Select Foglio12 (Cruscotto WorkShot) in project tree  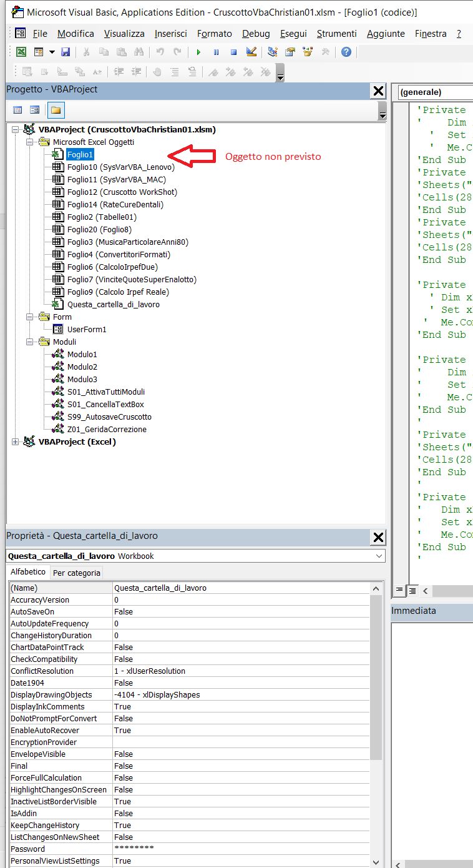[122, 192]
